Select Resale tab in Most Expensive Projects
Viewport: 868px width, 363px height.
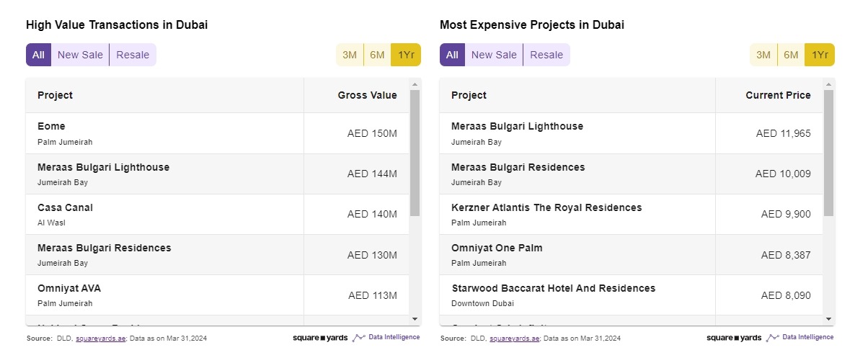546,55
